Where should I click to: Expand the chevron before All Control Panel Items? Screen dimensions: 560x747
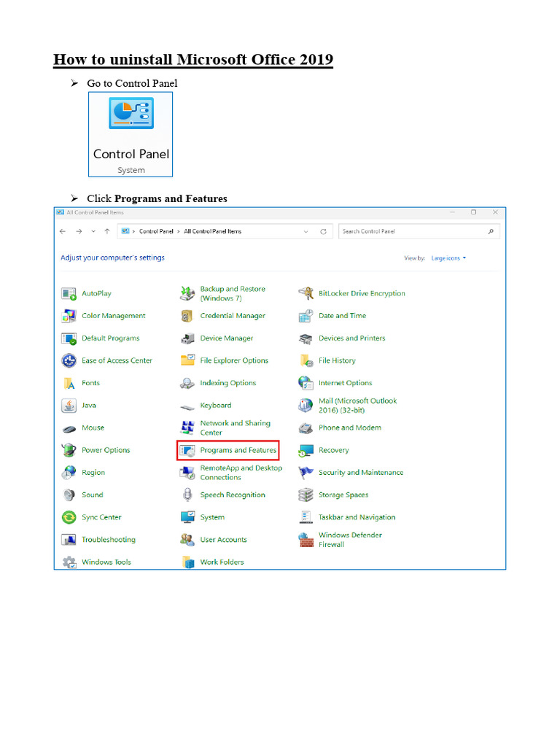click(x=179, y=231)
